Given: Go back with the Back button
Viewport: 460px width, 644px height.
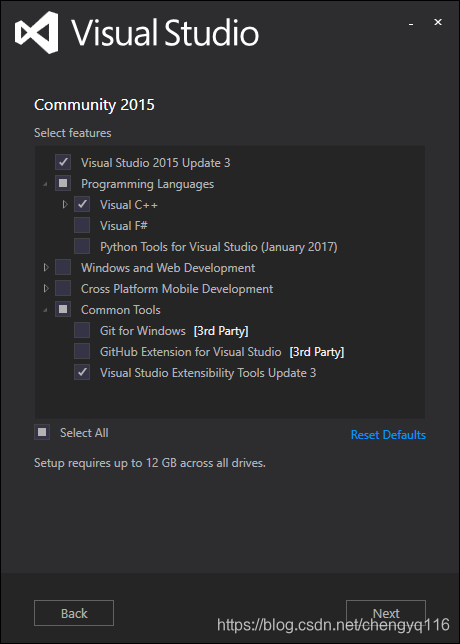Looking at the screenshot, I should coord(74,613).
